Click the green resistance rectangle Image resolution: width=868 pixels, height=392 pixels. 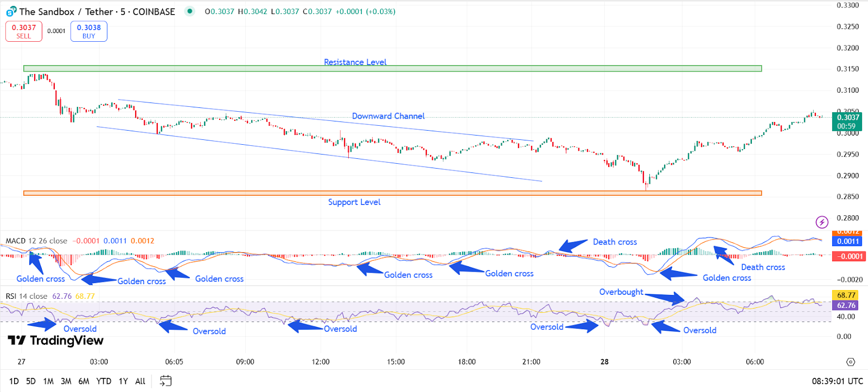pos(392,69)
